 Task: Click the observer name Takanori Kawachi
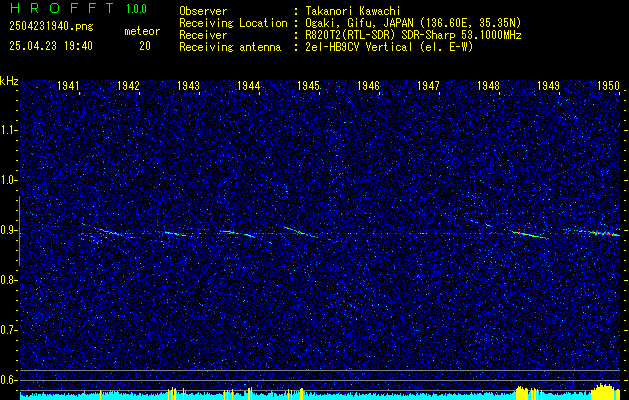(x=352, y=11)
